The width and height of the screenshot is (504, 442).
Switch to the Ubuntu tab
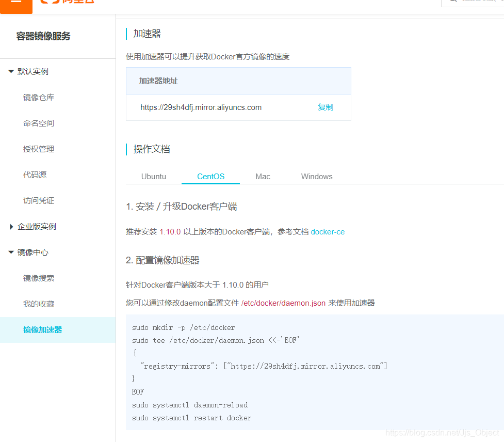click(x=153, y=176)
